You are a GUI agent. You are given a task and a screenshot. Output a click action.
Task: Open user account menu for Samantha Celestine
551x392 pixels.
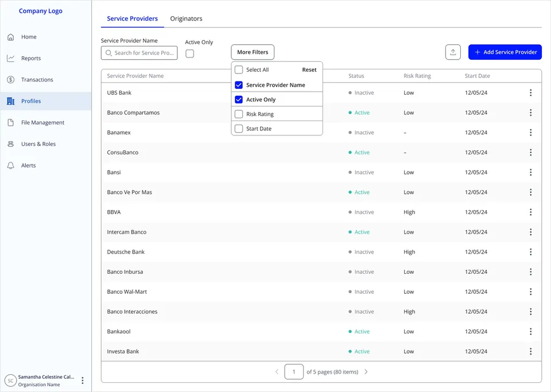pyautogui.click(x=83, y=381)
